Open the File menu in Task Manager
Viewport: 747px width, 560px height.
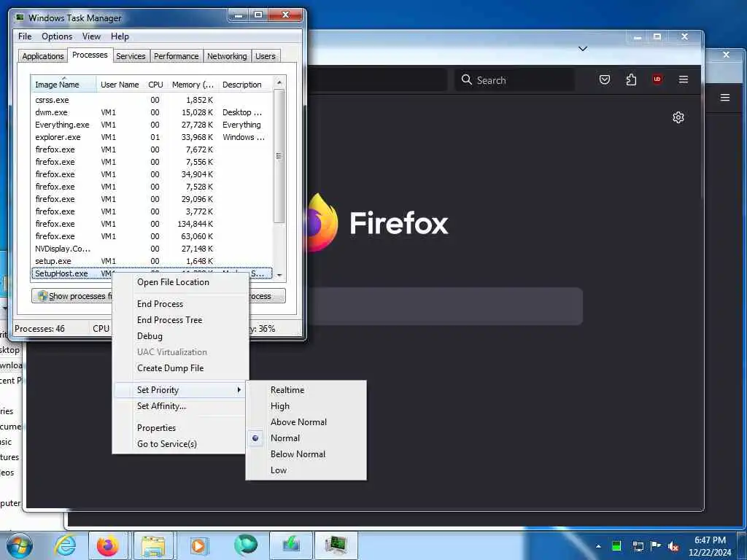coord(25,36)
